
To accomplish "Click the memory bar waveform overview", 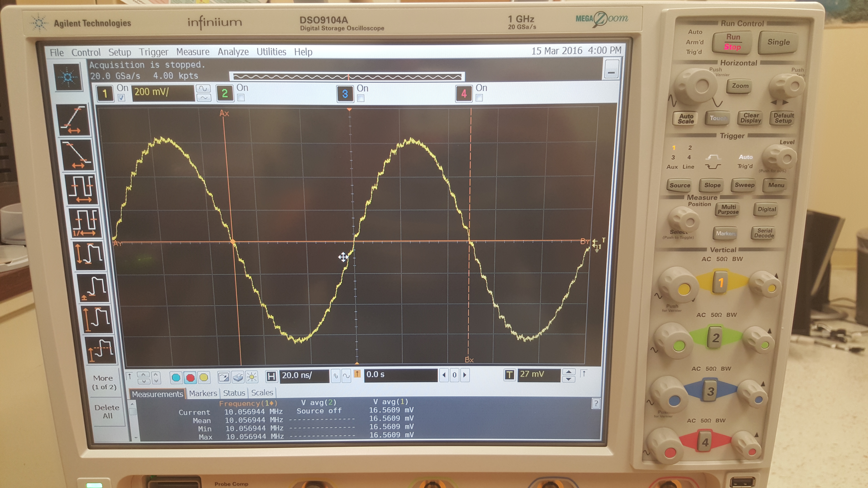I will (347, 76).
